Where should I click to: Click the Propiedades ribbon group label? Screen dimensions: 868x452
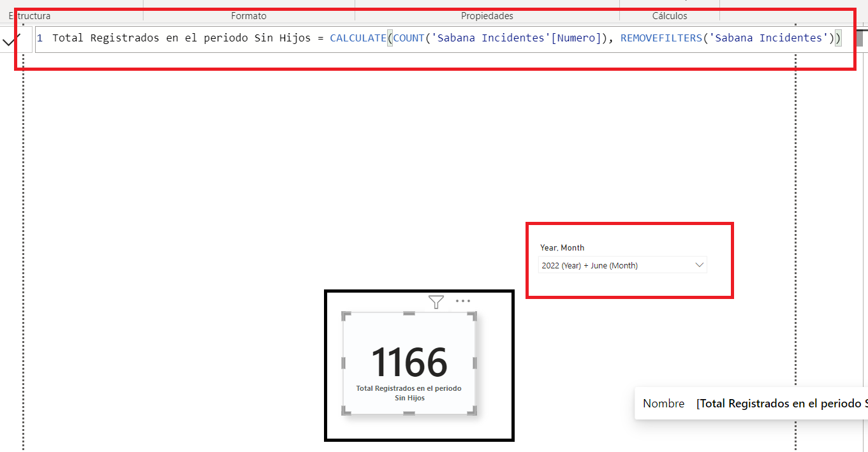(x=487, y=16)
